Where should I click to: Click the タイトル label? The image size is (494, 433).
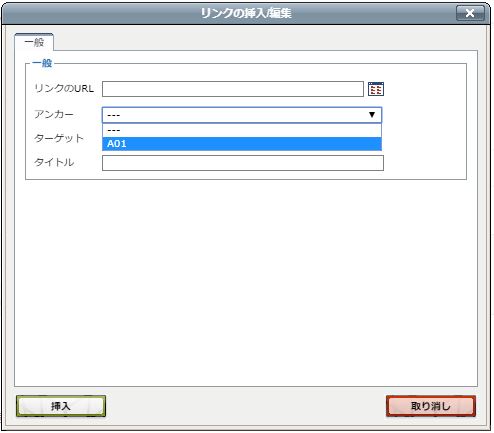54,162
